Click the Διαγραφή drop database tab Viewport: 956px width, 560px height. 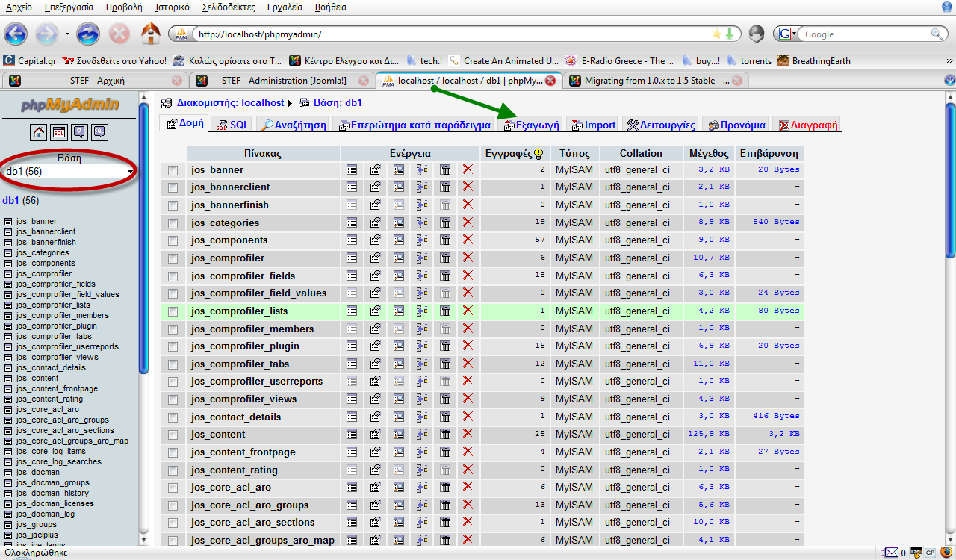(807, 125)
